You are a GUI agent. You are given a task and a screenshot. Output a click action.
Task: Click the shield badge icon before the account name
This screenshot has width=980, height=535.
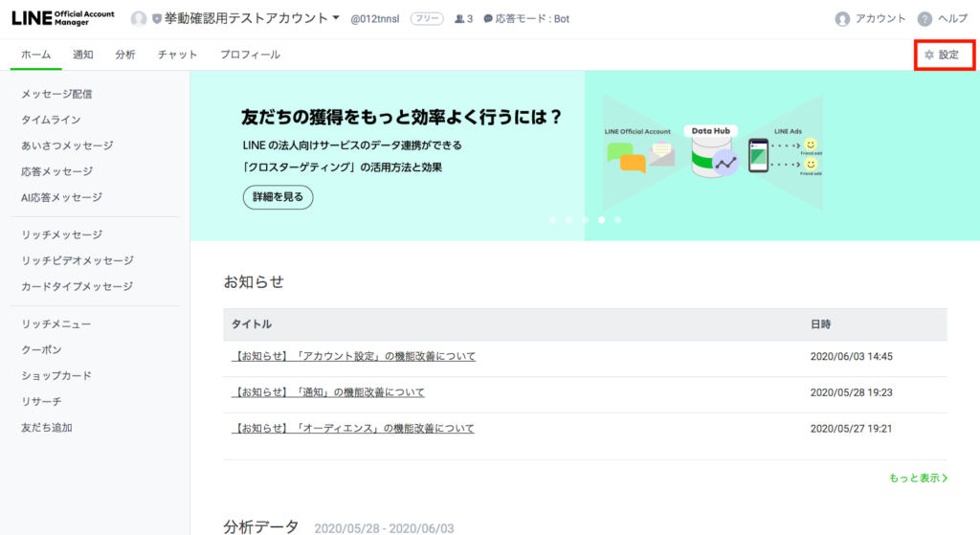[x=157, y=19]
